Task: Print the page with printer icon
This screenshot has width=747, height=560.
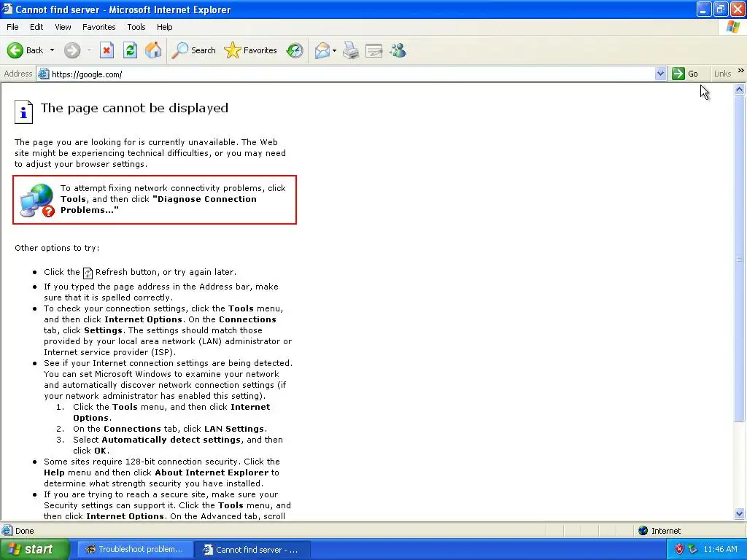Action: (351, 50)
